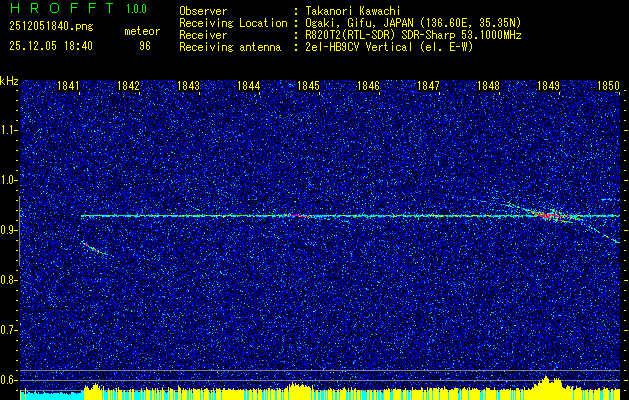Click the red spot on carrier near 1845
629x400 pixels.
299,216
